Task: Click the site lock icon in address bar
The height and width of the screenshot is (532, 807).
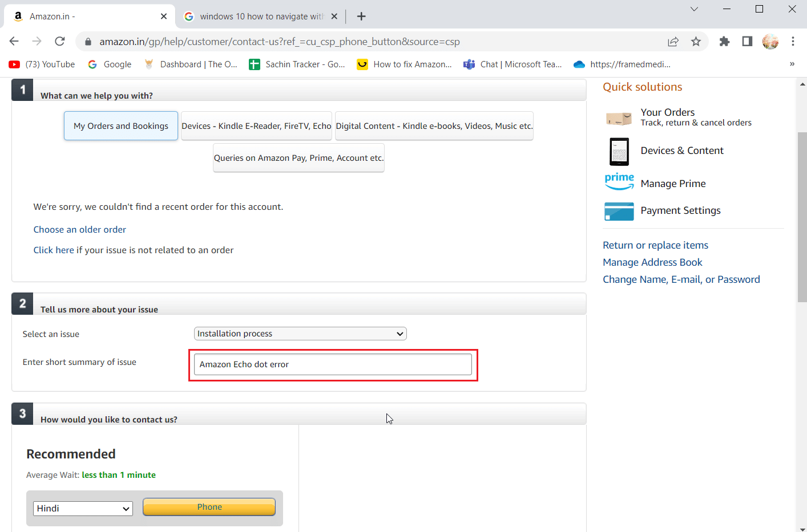Action: (x=87, y=42)
